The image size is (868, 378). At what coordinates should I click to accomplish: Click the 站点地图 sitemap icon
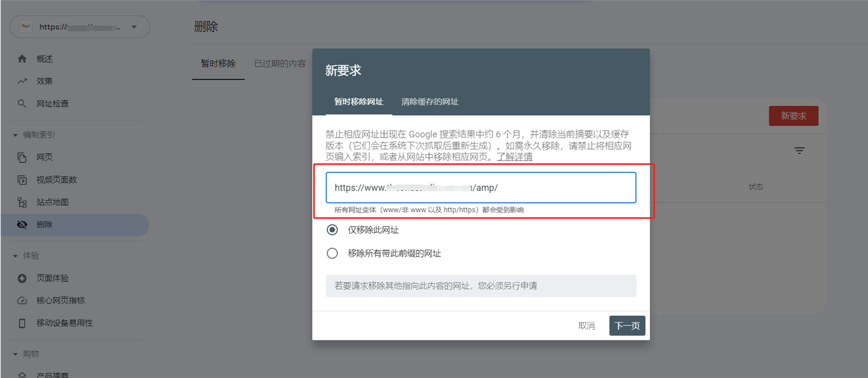click(22, 202)
